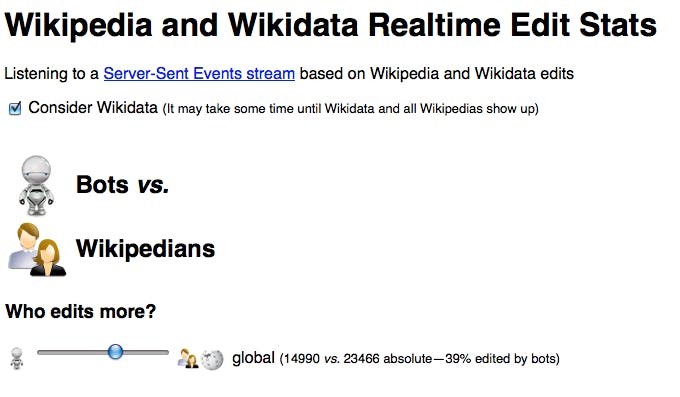Click slider track between robot icon and thumb
Viewport: 680px width, 397px height.
72,352
